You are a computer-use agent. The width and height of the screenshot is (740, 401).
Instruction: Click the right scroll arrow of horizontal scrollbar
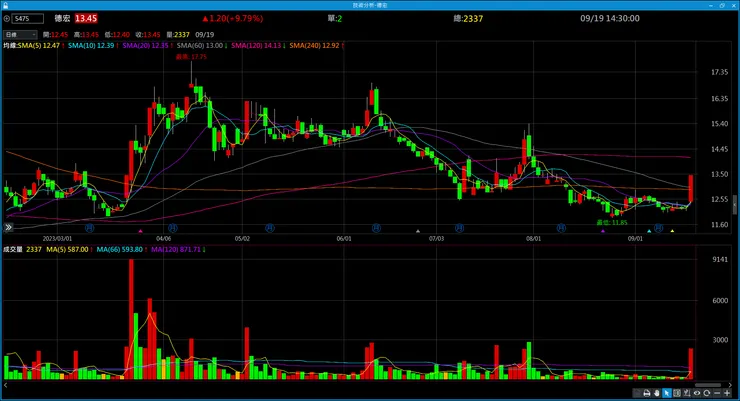[731, 385]
